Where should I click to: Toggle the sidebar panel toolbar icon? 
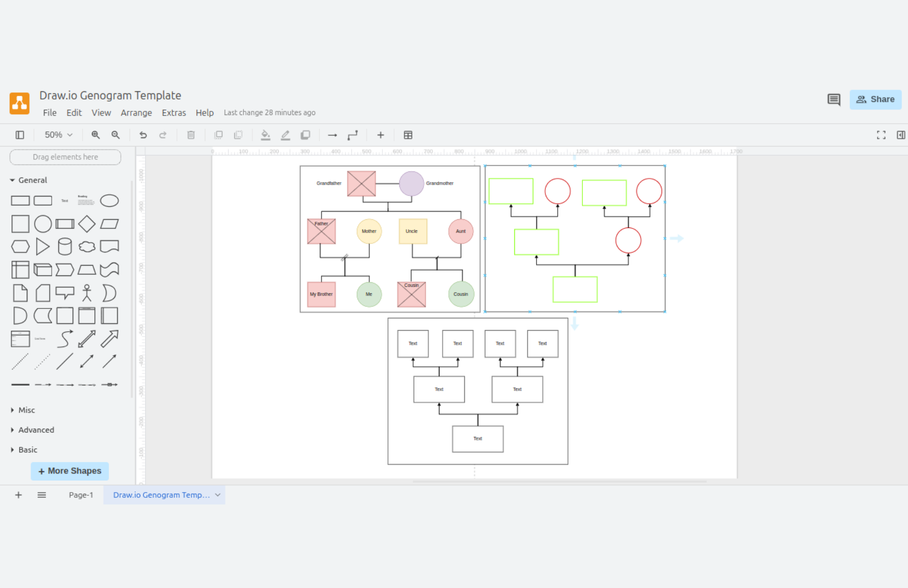point(20,135)
